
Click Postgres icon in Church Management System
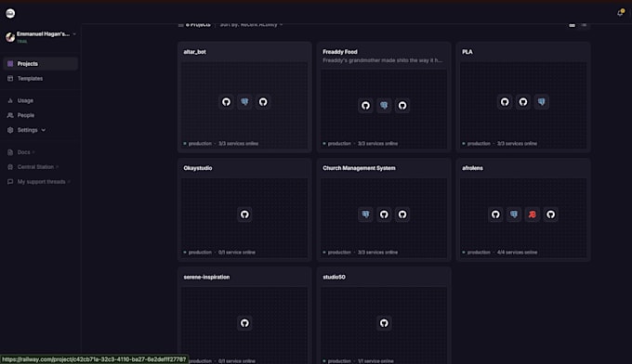click(365, 214)
